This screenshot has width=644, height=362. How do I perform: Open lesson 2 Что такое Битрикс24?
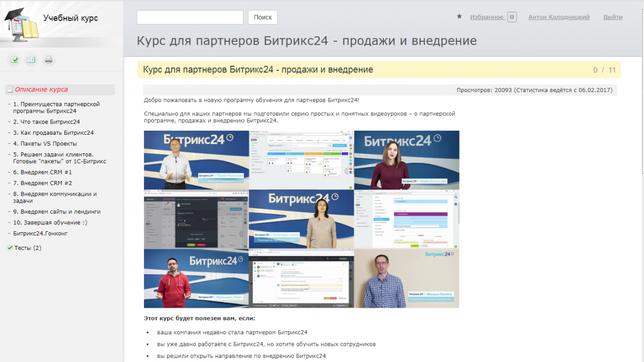pos(46,122)
